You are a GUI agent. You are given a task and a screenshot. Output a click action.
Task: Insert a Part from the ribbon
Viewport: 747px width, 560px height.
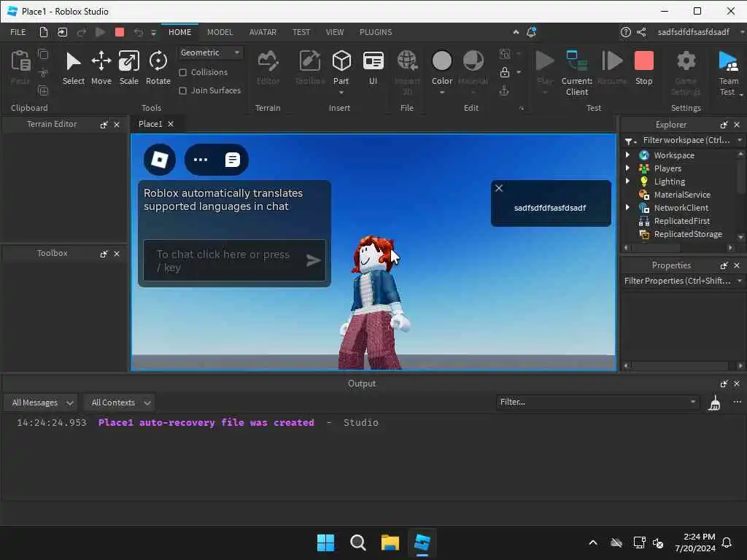341,66
